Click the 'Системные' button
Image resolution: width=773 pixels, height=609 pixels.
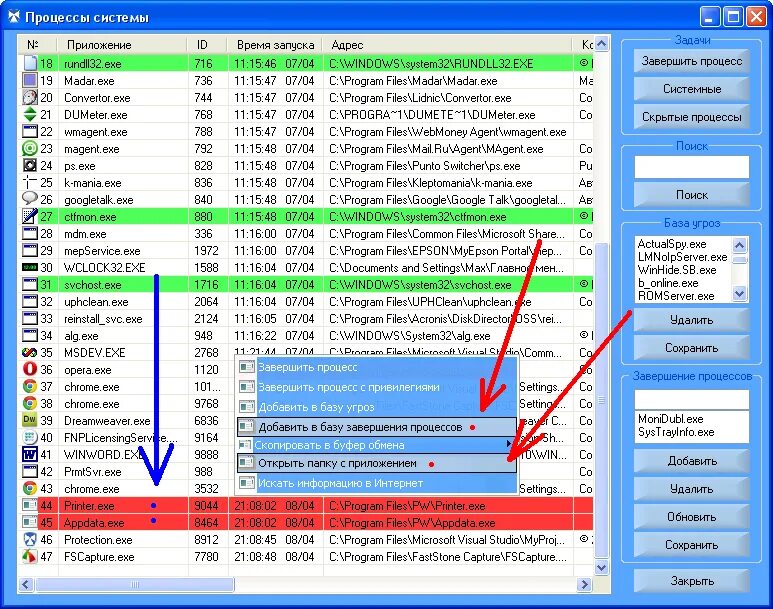(691, 89)
